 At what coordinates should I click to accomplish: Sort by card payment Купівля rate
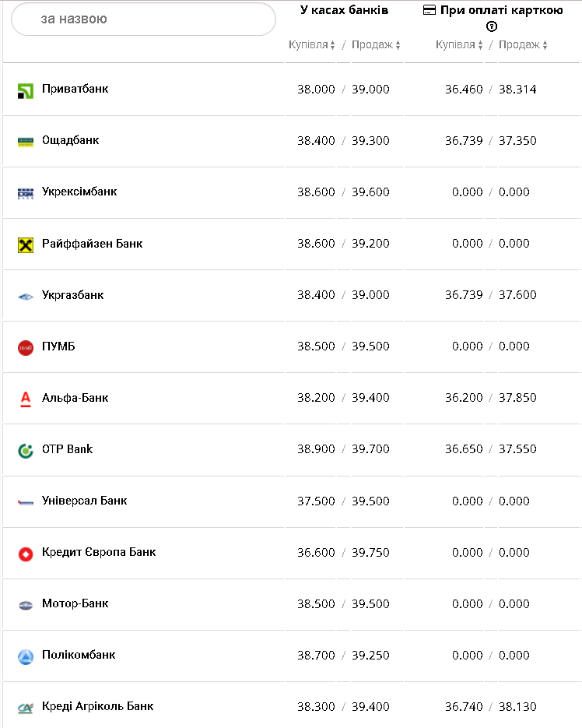click(x=459, y=45)
